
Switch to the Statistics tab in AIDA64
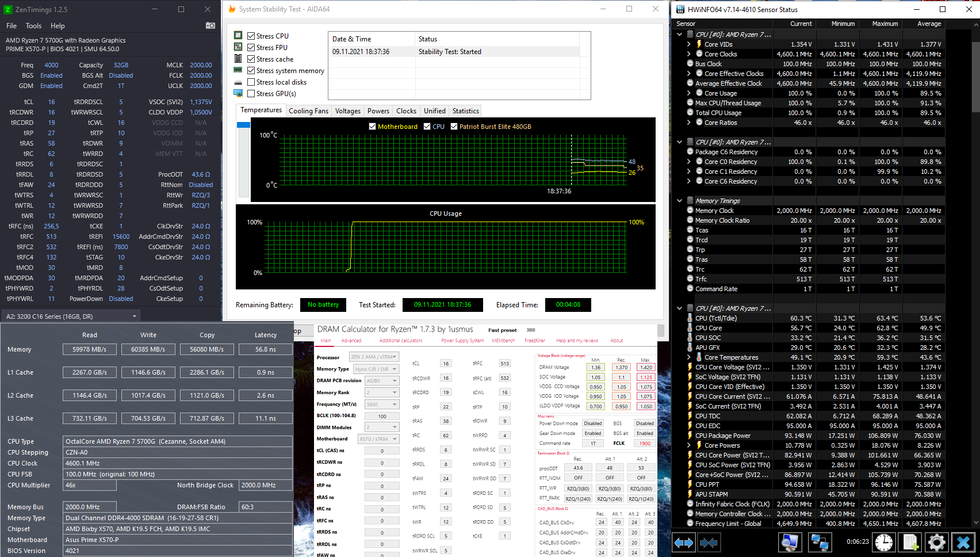pyautogui.click(x=466, y=111)
